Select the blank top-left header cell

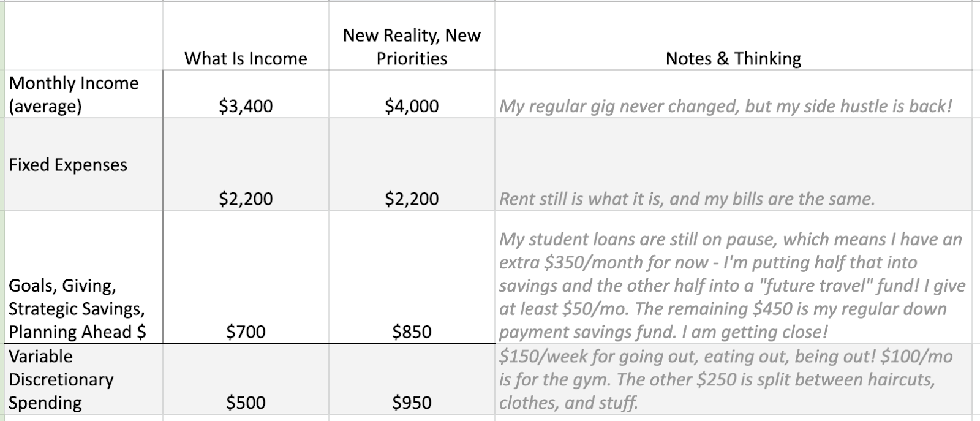click(x=84, y=36)
